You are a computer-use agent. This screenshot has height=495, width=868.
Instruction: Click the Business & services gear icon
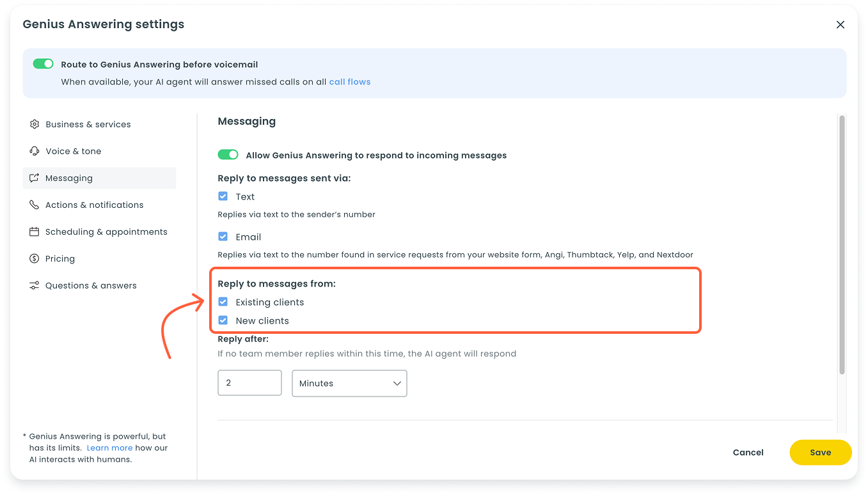(x=35, y=124)
